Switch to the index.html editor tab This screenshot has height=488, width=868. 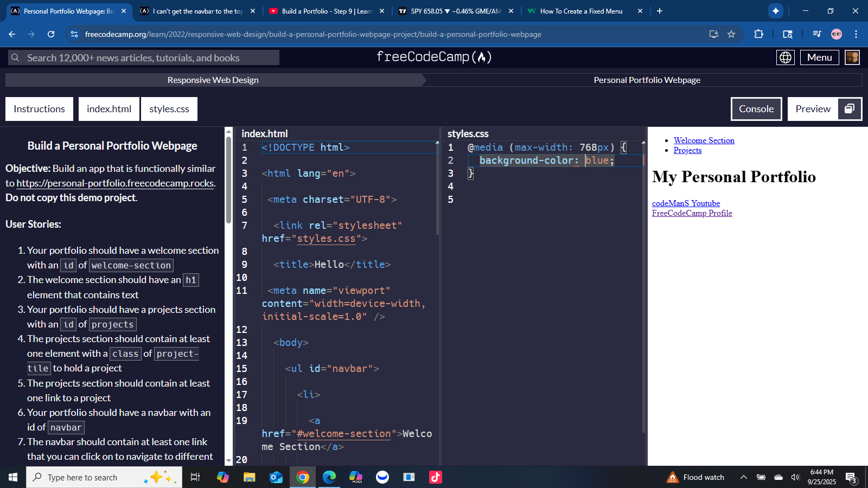108,108
